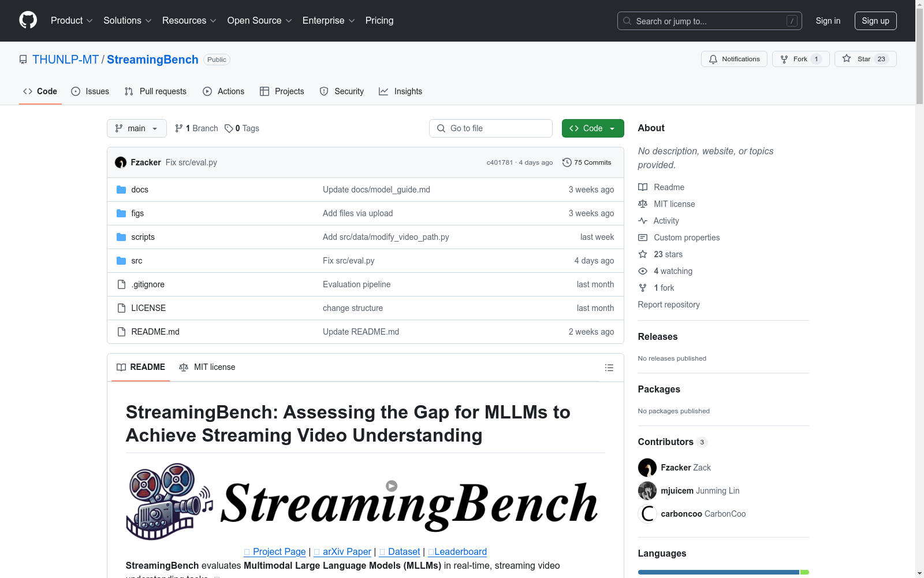Click the Star icon
Screen dimensions: 924x578
tap(847, 58)
